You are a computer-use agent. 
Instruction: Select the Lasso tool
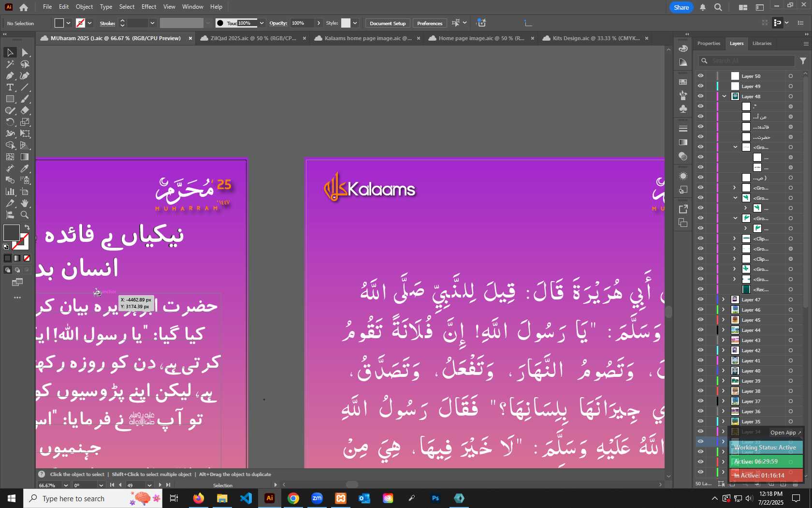[x=25, y=64]
